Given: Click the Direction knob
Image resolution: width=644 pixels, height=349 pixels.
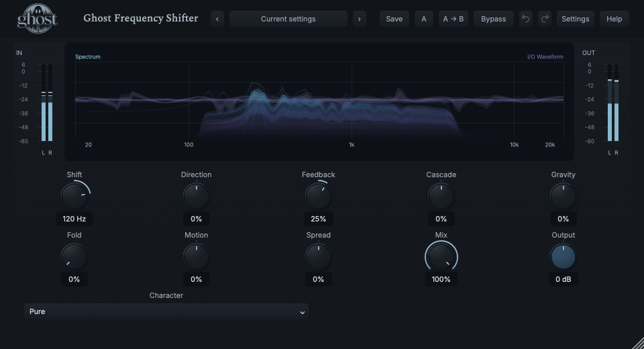Looking at the screenshot, I should pyautogui.click(x=197, y=196).
